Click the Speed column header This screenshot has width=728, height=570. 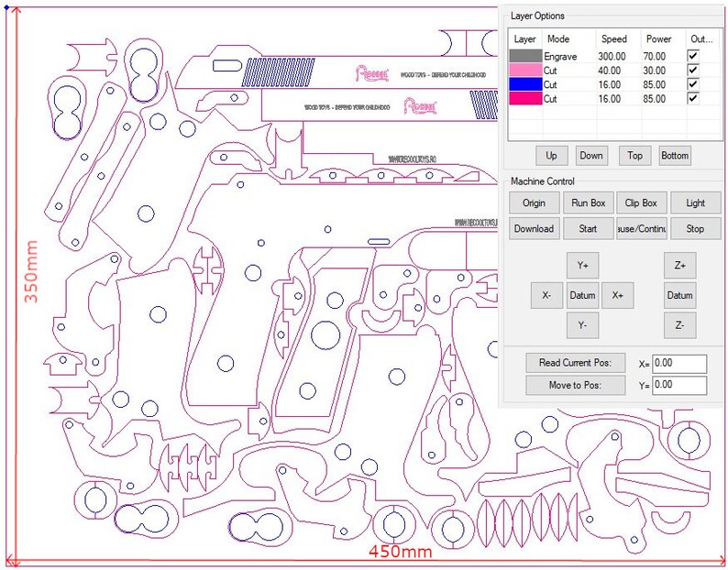(x=618, y=39)
